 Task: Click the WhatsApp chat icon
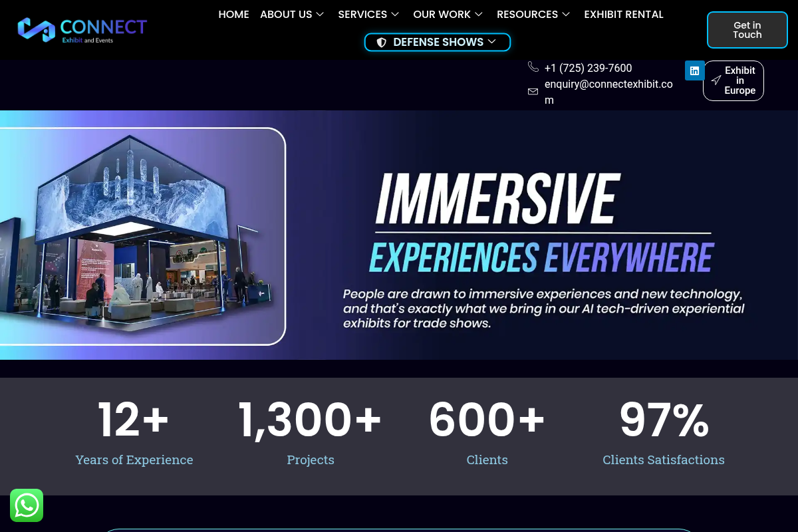click(x=27, y=505)
